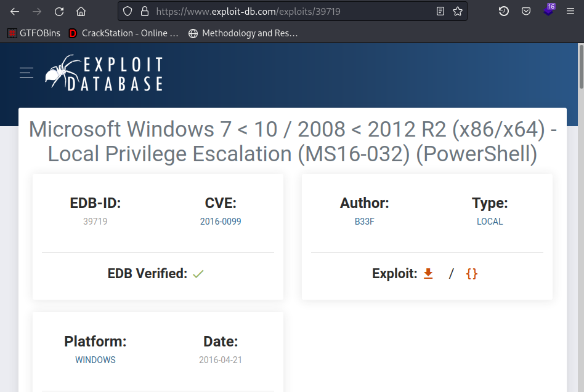Viewport: 584px width, 392px height.
Task: Open the CrackStation bookmark
Action: pyautogui.click(x=124, y=33)
